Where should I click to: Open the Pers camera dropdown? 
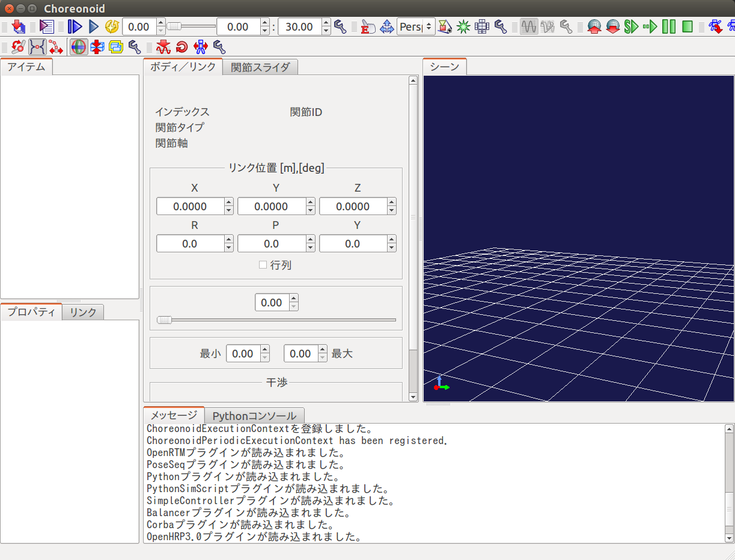click(416, 26)
